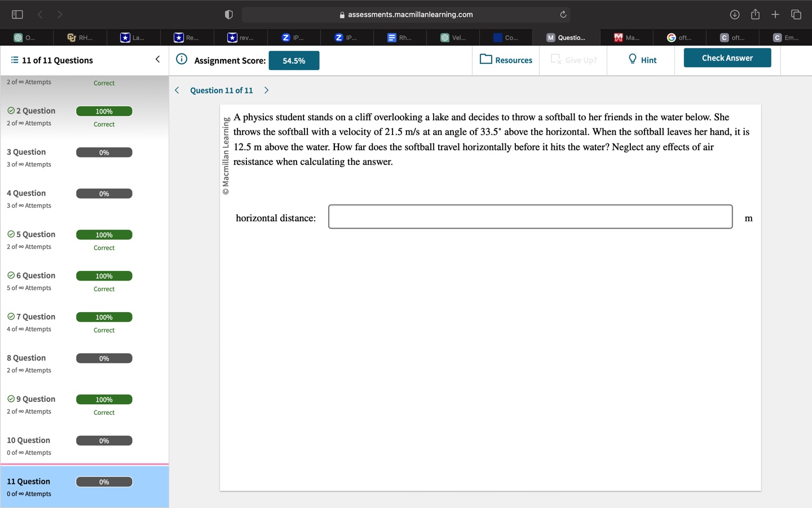
Task: Switch to the Vel... browser tab
Action: [x=454, y=37]
